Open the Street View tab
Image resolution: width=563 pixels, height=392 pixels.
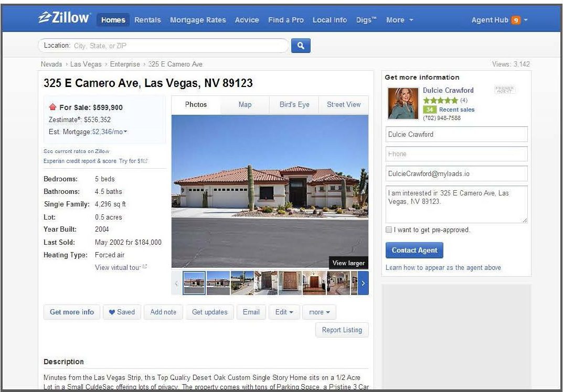[344, 105]
